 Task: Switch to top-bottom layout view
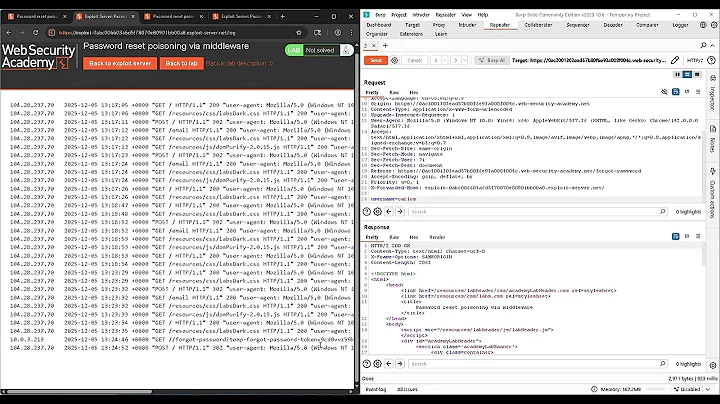(x=687, y=74)
